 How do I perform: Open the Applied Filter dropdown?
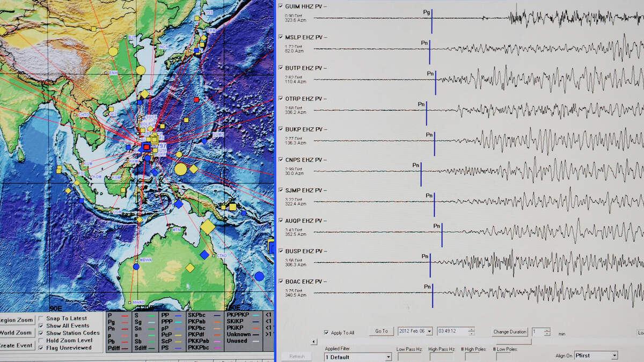point(388,357)
